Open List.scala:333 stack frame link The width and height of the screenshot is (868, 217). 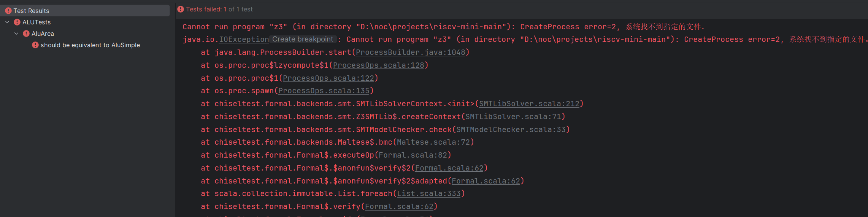(428, 193)
